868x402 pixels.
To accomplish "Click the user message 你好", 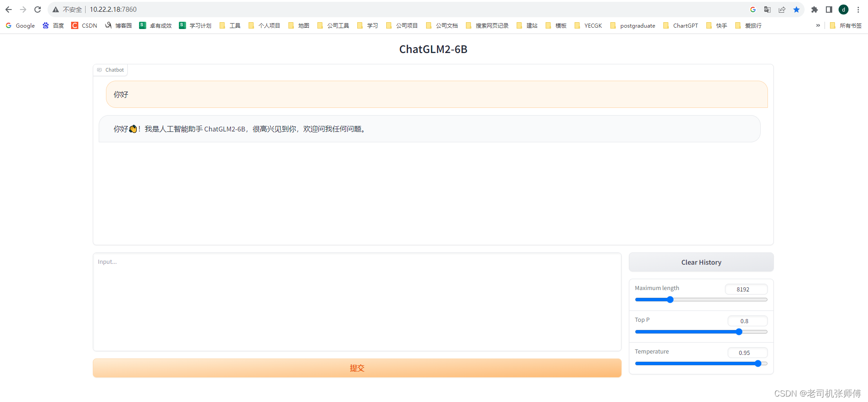I will [x=436, y=94].
